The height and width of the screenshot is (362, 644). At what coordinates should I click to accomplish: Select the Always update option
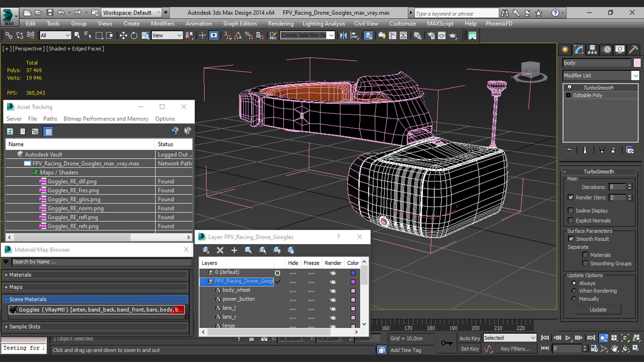coord(574,283)
